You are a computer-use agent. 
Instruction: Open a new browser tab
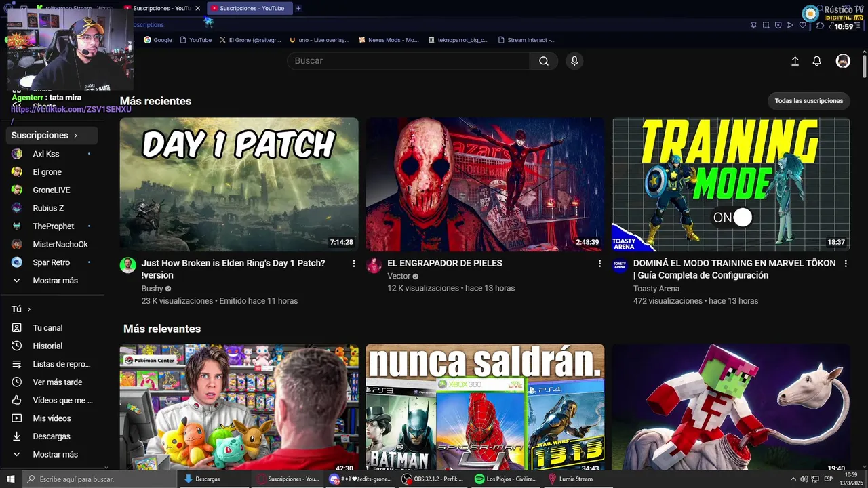(298, 8)
